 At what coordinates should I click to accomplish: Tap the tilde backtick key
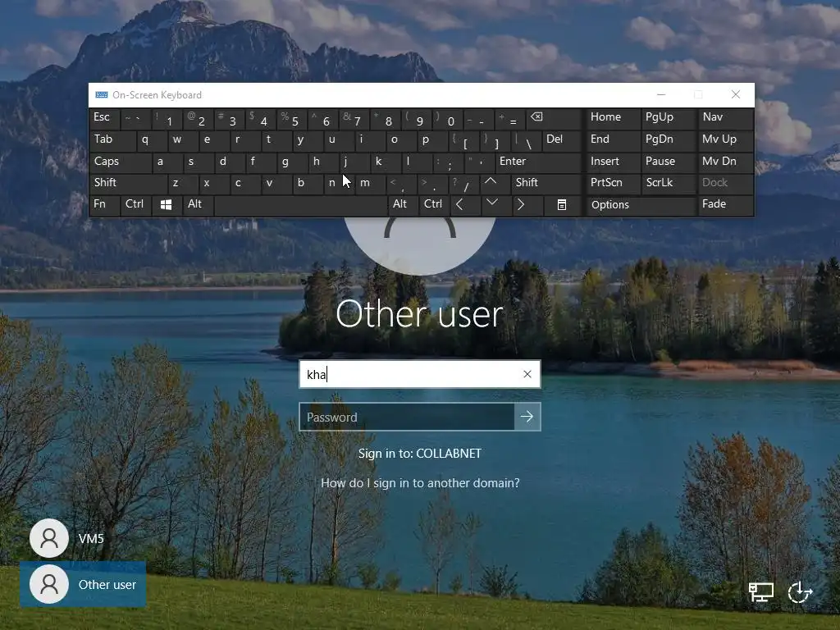click(135, 119)
